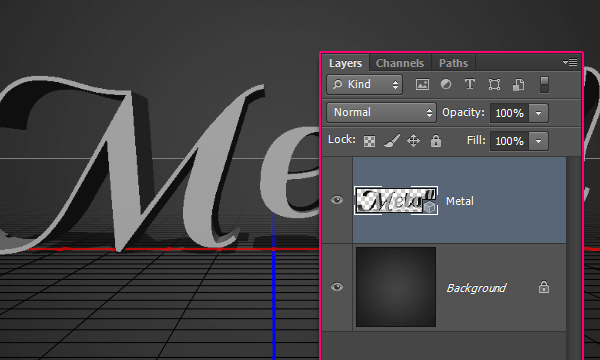Toggle layer filtering switch on or off
600x360 pixels.
544,85
